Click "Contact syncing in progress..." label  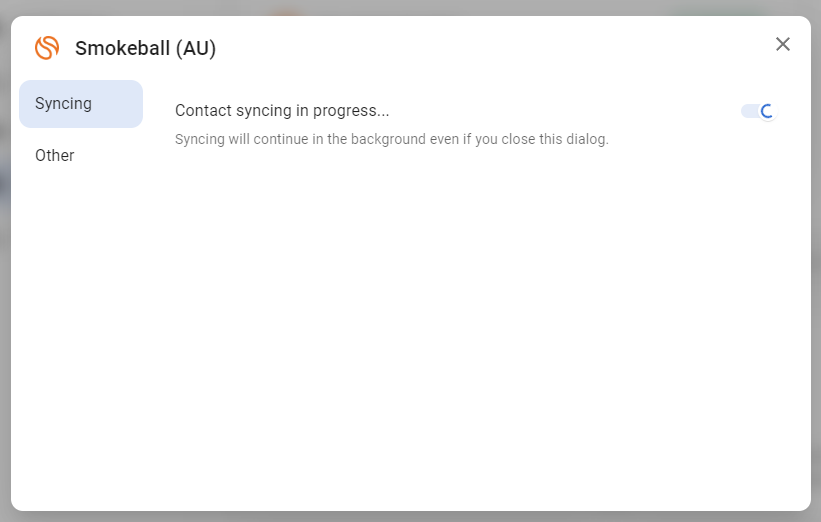pos(282,111)
